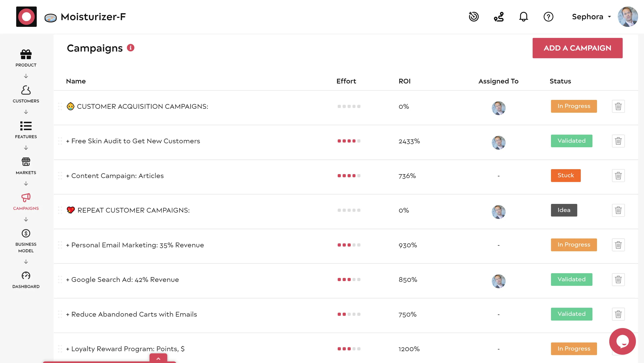The height and width of the screenshot is (363, 644).
Task: Expand the bottom panel chevron
Action: (x=158, y=358)
